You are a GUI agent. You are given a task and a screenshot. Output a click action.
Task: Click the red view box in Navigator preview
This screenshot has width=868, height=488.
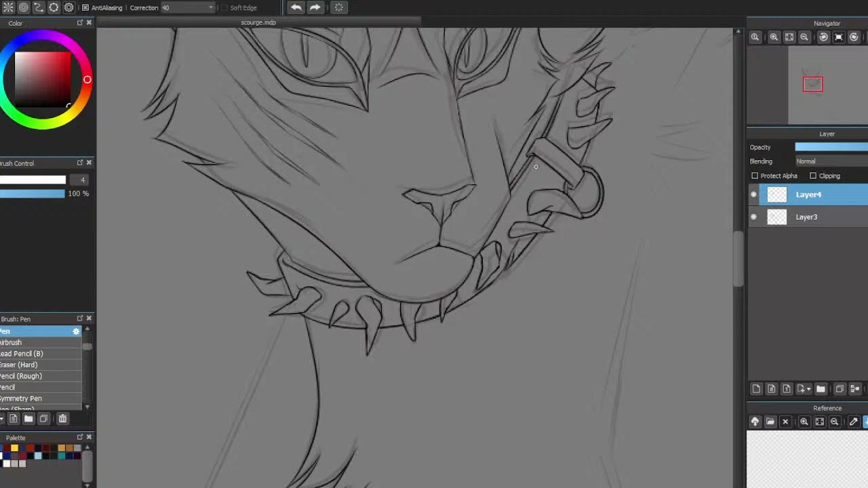point(812,84)
